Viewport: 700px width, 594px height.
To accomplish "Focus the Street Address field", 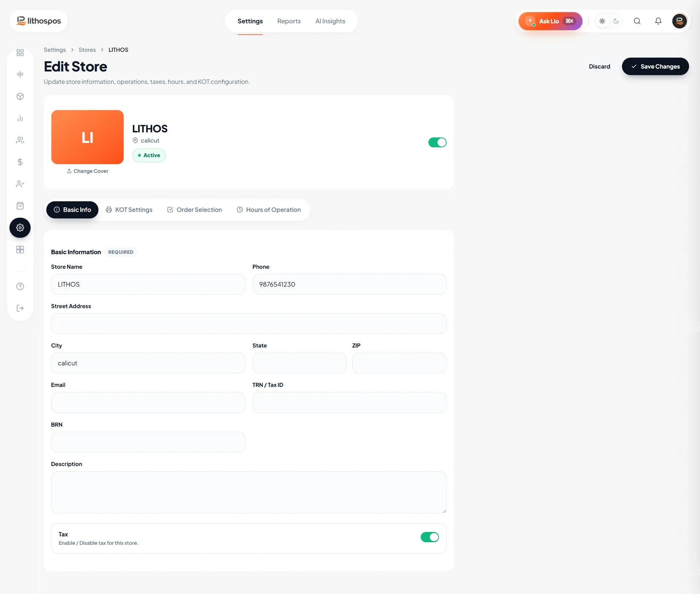I will pyautogui.click(x=249, y=323).
